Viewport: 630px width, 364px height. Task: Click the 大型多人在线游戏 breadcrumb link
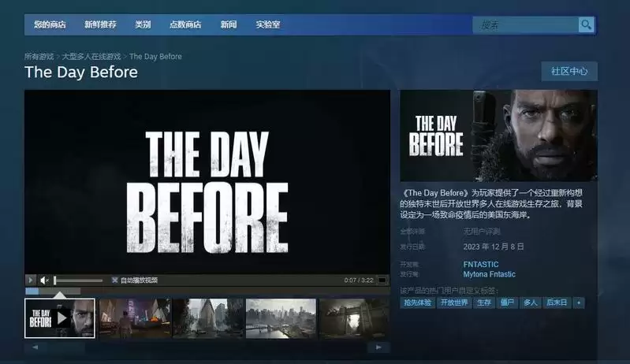[x=91, y=57]
